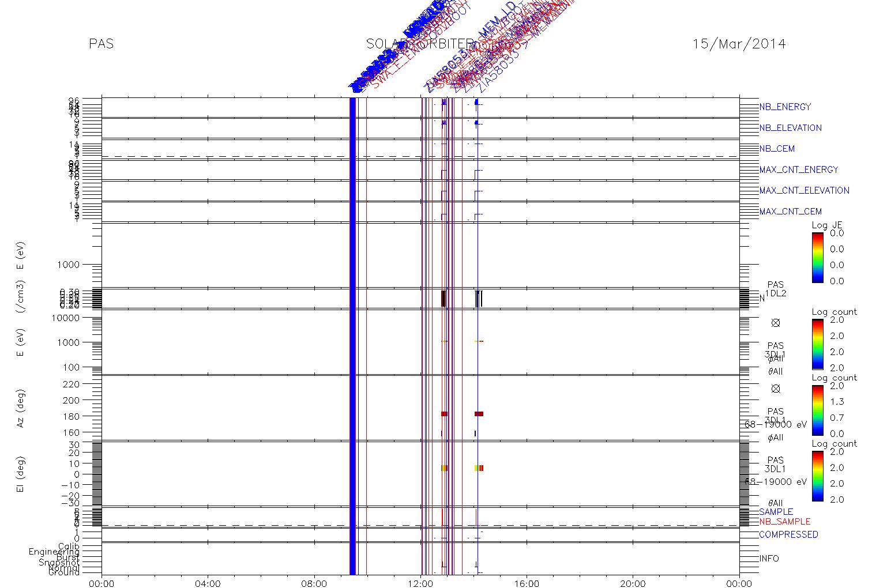The image size is (872, 588).
Task: Click the blue SAMPLE label
Action: [x=776, y=512]
